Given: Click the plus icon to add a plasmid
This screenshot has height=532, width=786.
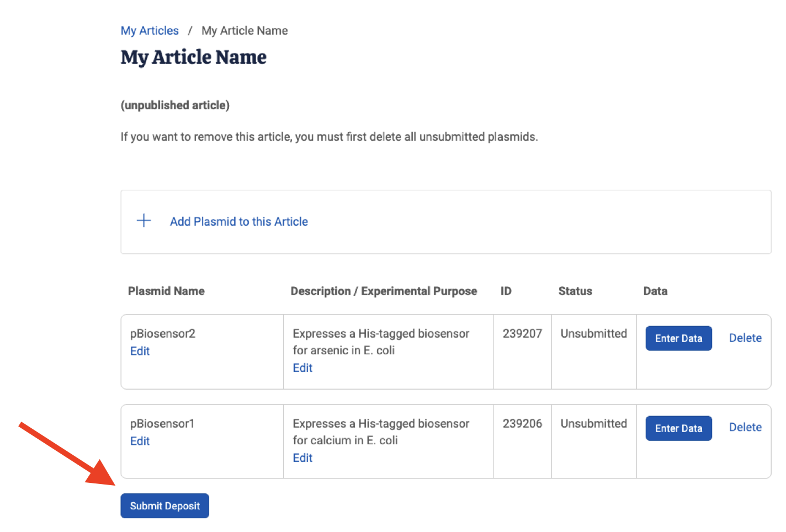Looking at the screenshot, I should point(143,220).
